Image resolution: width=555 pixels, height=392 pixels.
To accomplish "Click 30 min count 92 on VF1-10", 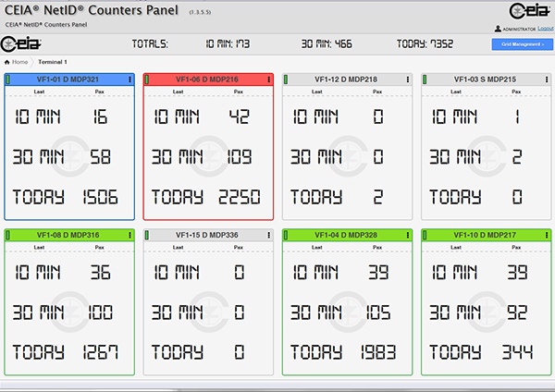I will pos(517,312).
